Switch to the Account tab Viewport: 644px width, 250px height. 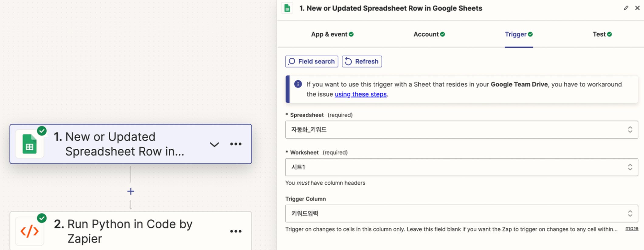pyautogui.click(x=429, y=34)
